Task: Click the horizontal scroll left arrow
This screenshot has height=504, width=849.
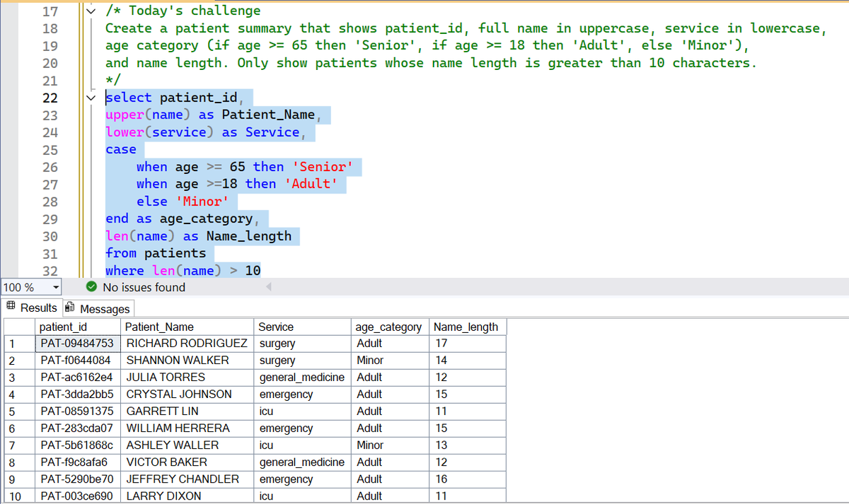Action: [269, 287]
